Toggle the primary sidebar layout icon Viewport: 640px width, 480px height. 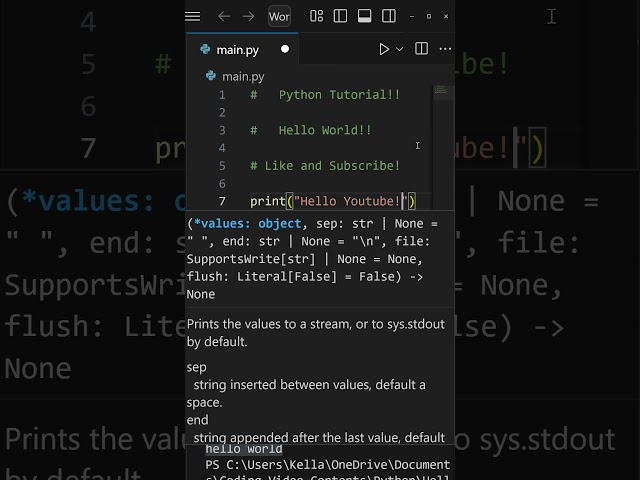340,16
